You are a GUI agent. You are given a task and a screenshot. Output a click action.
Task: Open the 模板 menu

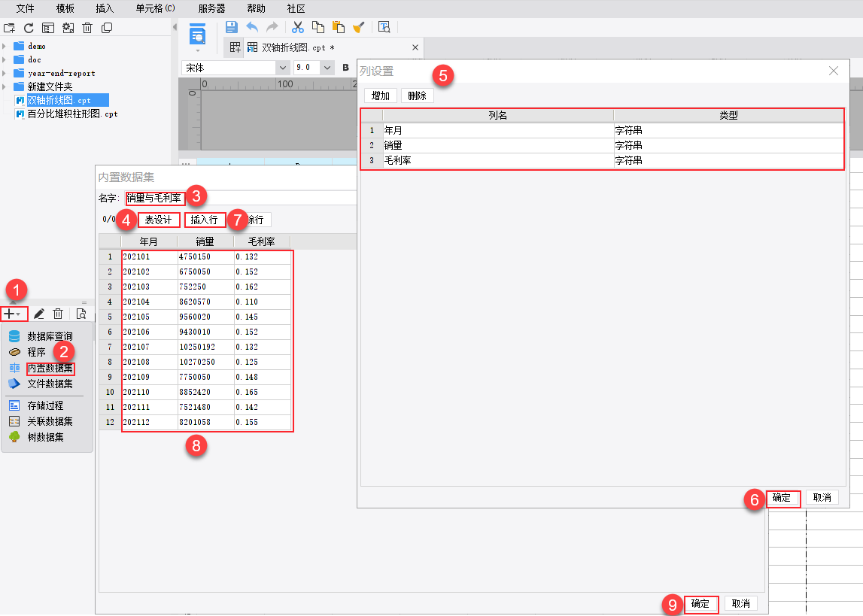click(65, 8)
